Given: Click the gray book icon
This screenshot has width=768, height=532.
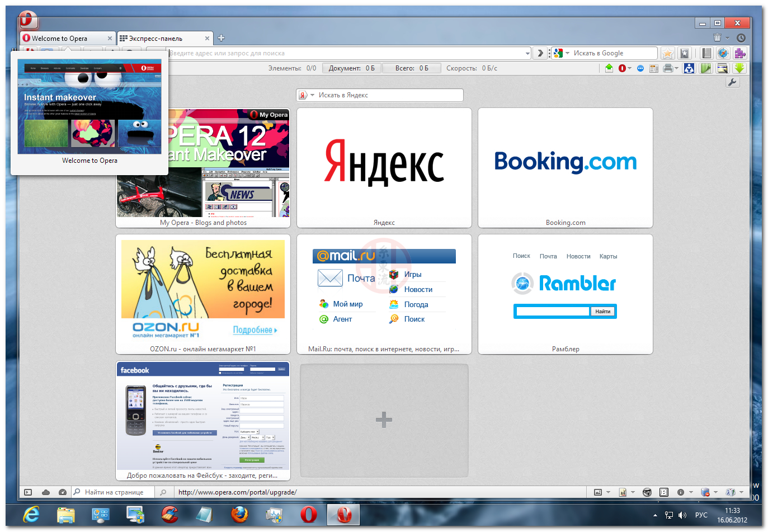Looking at the screenshot, I should coord(706,53).
